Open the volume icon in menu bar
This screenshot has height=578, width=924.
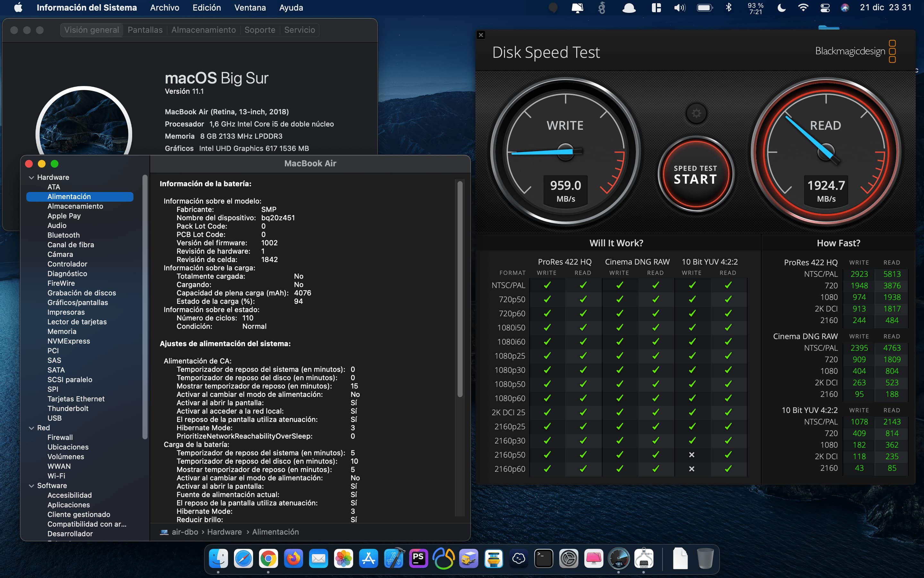pos(680,8)
